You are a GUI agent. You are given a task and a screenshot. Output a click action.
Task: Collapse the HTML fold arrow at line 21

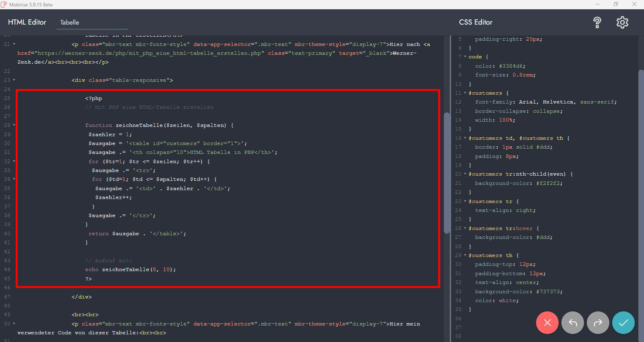pyautogui.click(x=14, y=44)
